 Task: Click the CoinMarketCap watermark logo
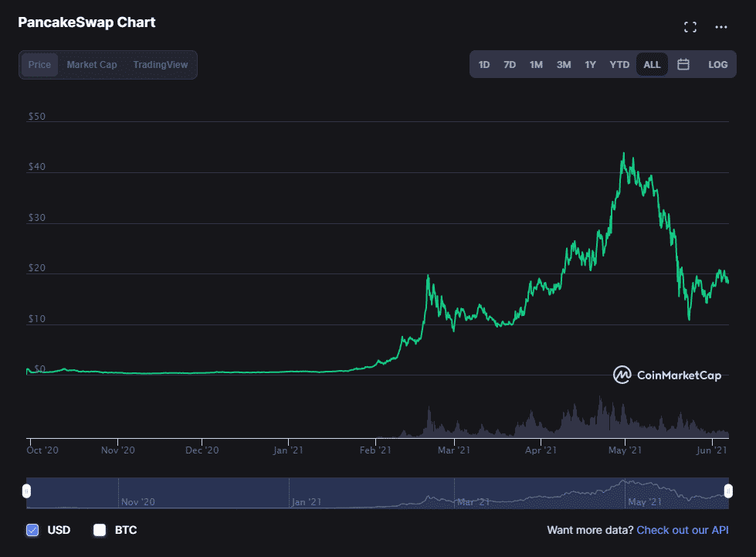pos(667,375)
